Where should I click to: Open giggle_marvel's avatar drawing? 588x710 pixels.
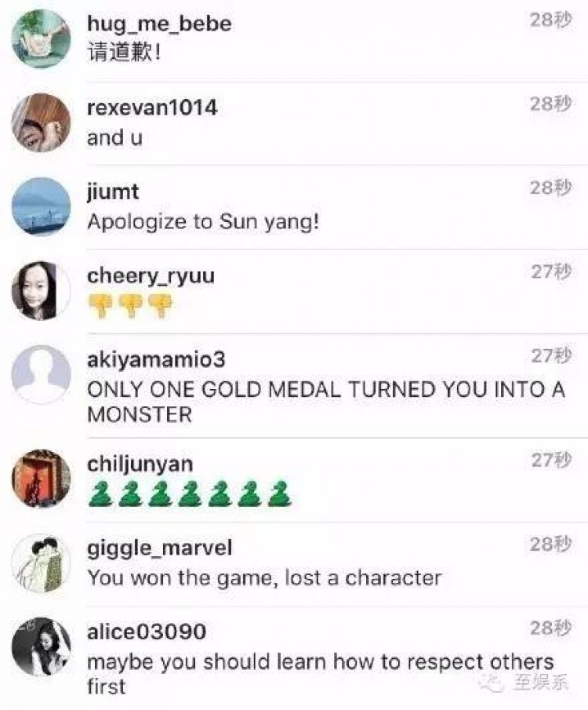(41, 563)
